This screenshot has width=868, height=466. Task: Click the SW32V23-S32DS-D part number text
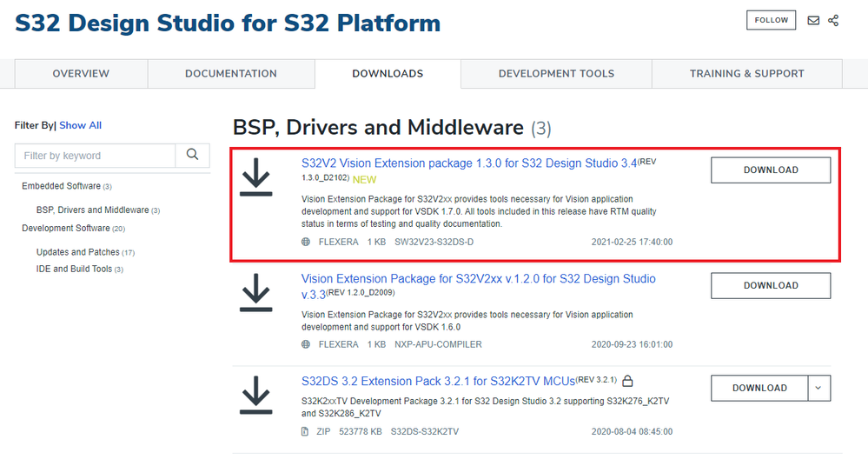(x=434, y=242)
